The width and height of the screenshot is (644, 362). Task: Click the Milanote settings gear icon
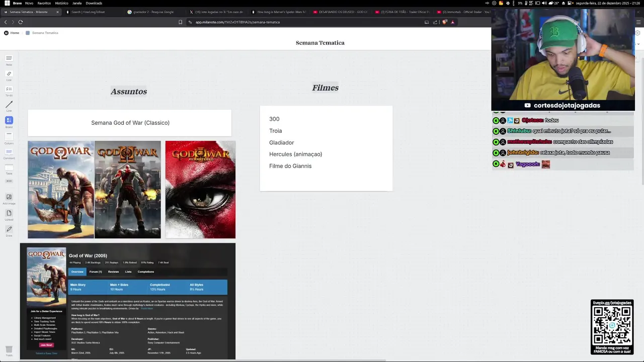click(x=637, y=33)
